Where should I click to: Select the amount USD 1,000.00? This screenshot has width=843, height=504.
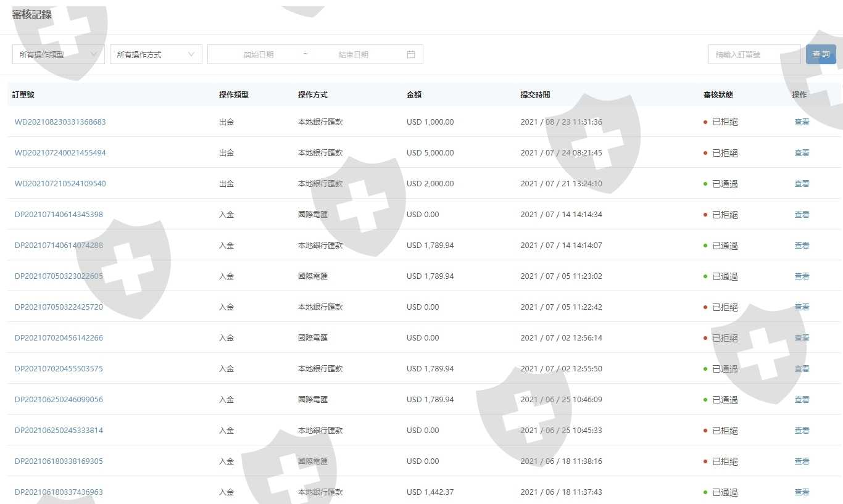430,122
